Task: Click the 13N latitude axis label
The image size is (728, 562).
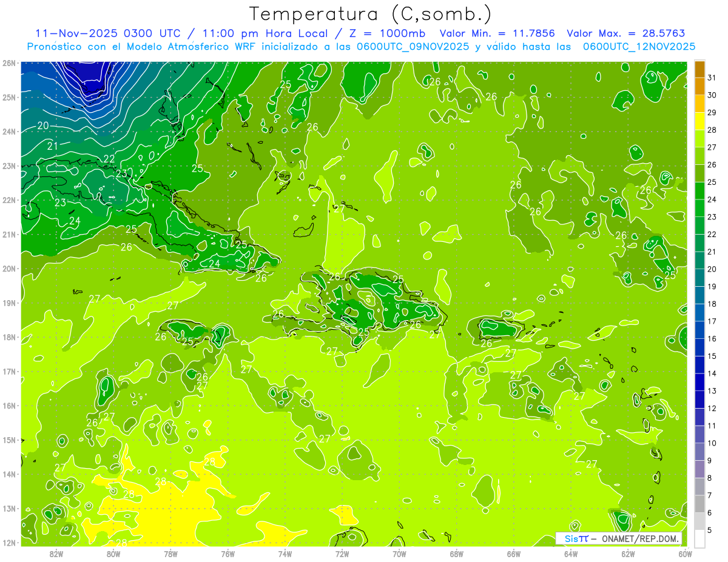Action: (9, 508)
